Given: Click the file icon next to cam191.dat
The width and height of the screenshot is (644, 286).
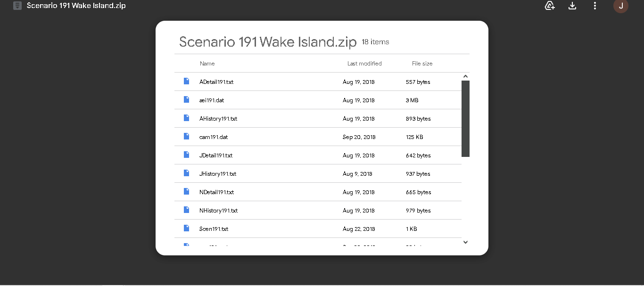Looking at the screenshot, I should 187,137.
